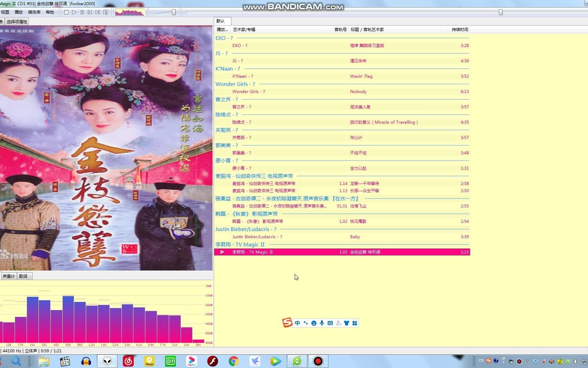
Task: Select the Nobody track
Action: (342, 91)
